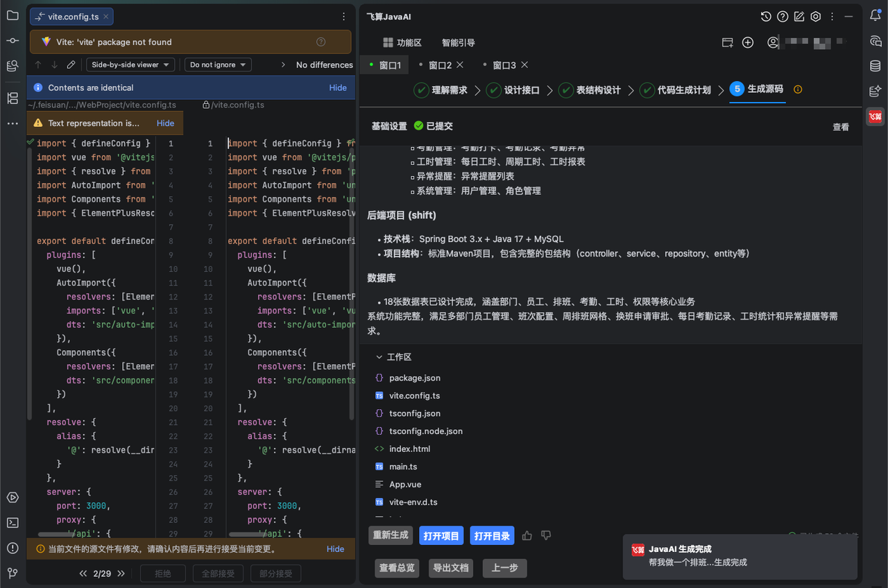Open the Project folder tool window
This screenshot has height=588, width=888.
point(12,15)
